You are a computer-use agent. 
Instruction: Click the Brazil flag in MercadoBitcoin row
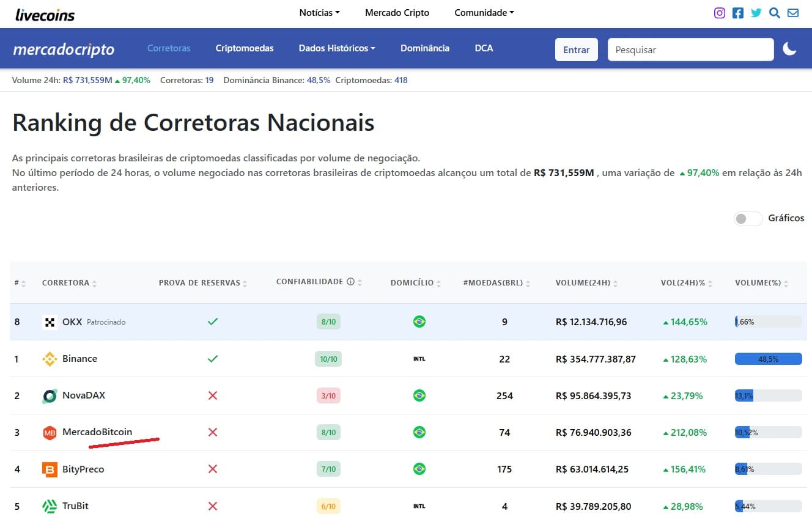tap(419, 432)
